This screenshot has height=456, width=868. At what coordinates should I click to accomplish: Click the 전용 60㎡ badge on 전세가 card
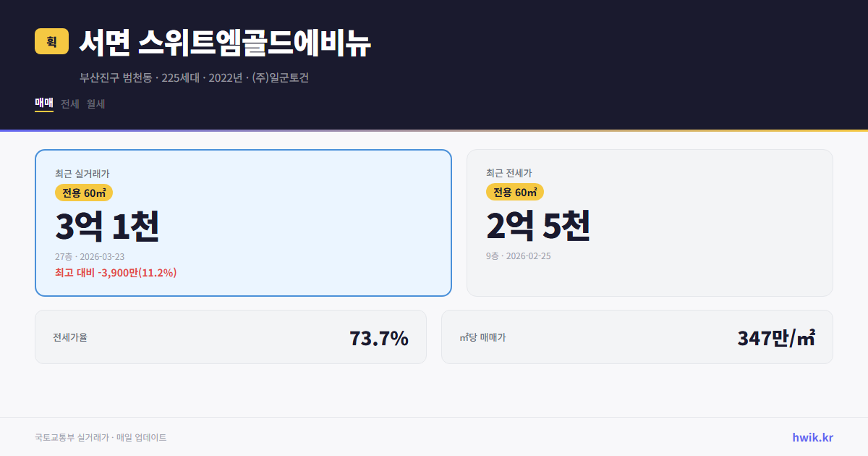coord(515,192)
